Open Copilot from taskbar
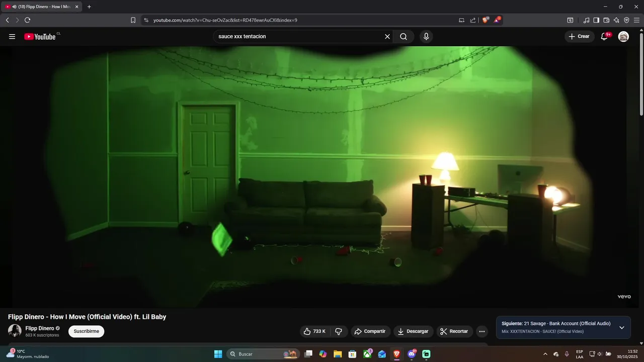 click(x=323, y=354)
